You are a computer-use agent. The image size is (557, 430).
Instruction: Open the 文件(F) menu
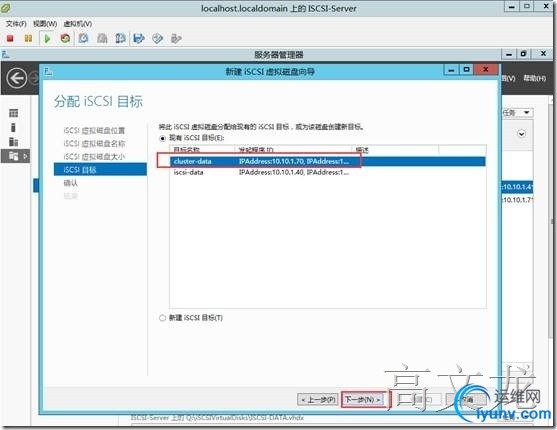(16, 24)
